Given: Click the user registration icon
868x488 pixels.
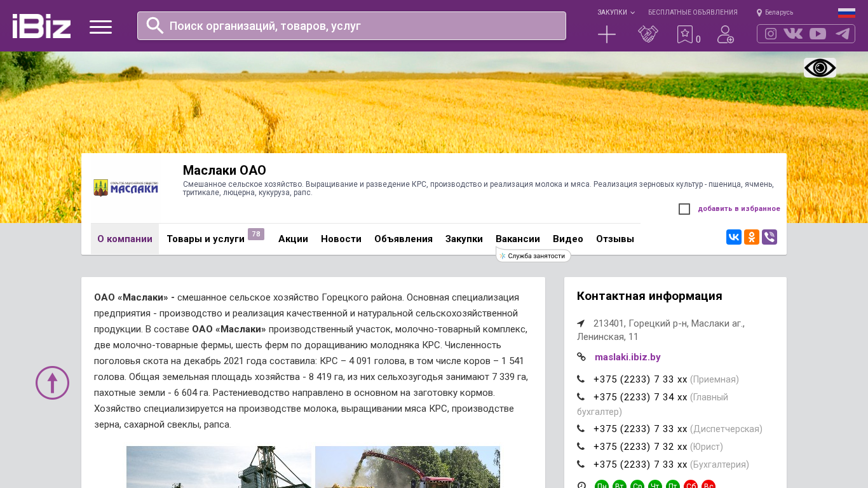Looking at the screenshot, I should pyautogui.click(x=726, y=34).
